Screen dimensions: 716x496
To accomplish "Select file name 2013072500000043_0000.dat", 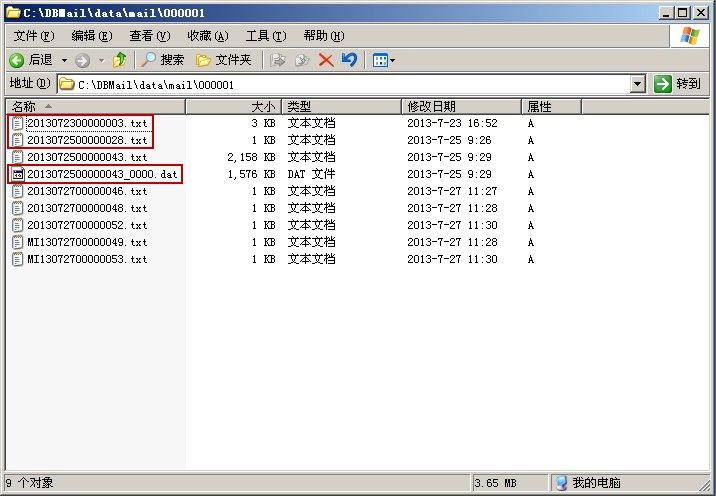I will tap(102, 174).
